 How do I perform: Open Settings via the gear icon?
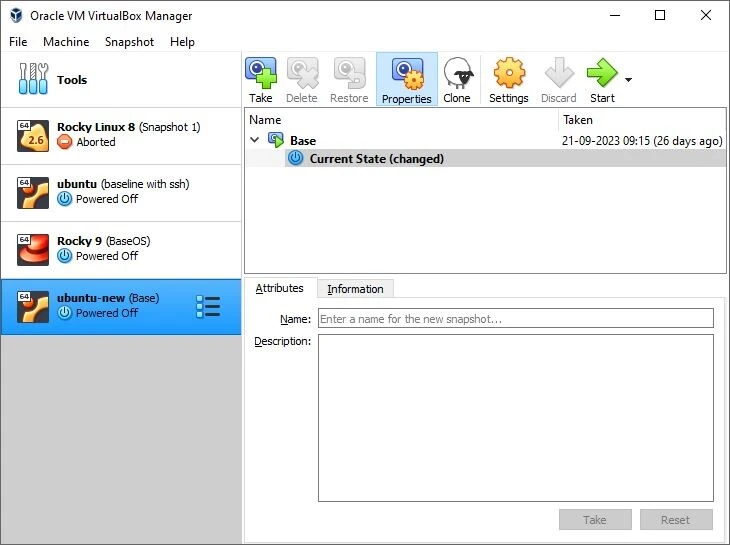coord(508,79)
